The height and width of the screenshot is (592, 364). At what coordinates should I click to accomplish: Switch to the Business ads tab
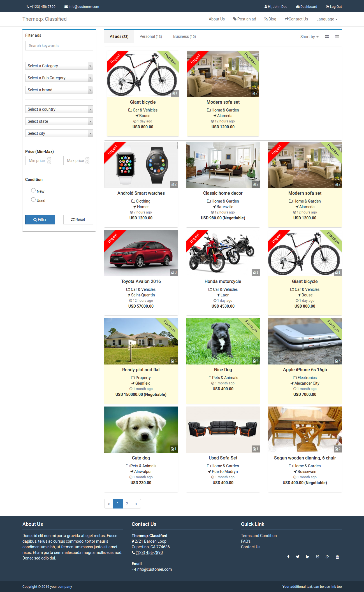(184, 36)
